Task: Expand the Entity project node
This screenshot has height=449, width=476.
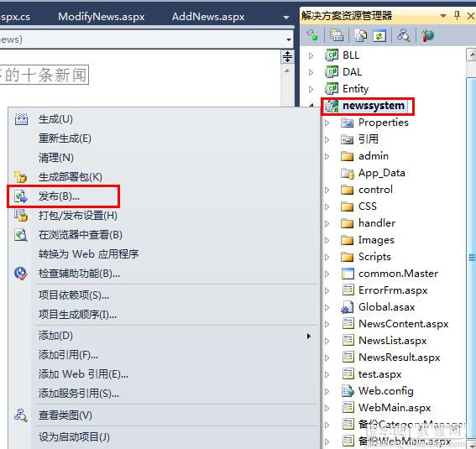Action: click(311, 89)
